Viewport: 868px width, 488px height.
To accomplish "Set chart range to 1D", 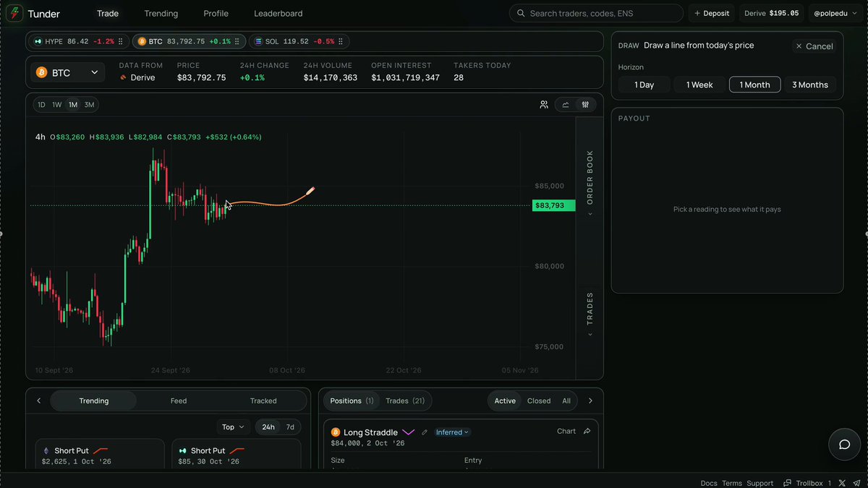I will [x=41, y=105].
